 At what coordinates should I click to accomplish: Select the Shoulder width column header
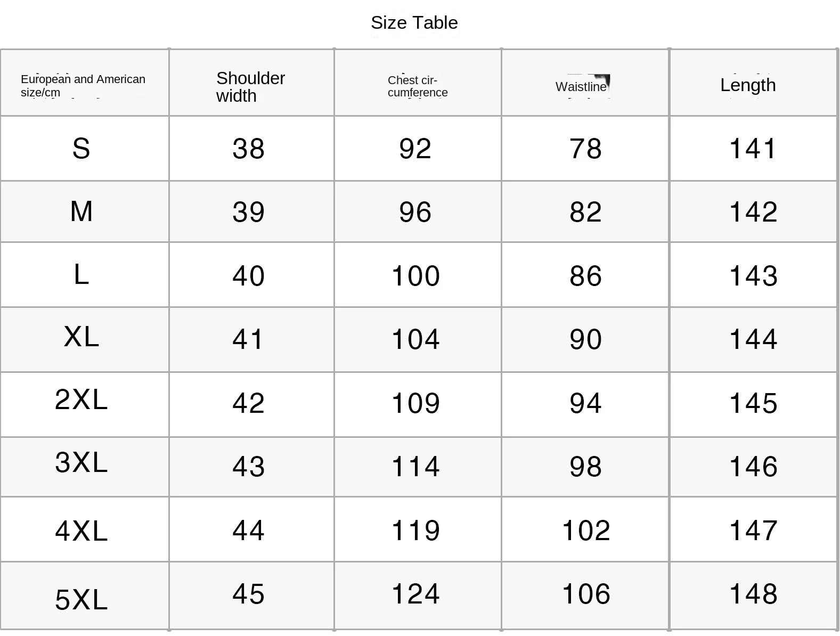pos(250,87)
